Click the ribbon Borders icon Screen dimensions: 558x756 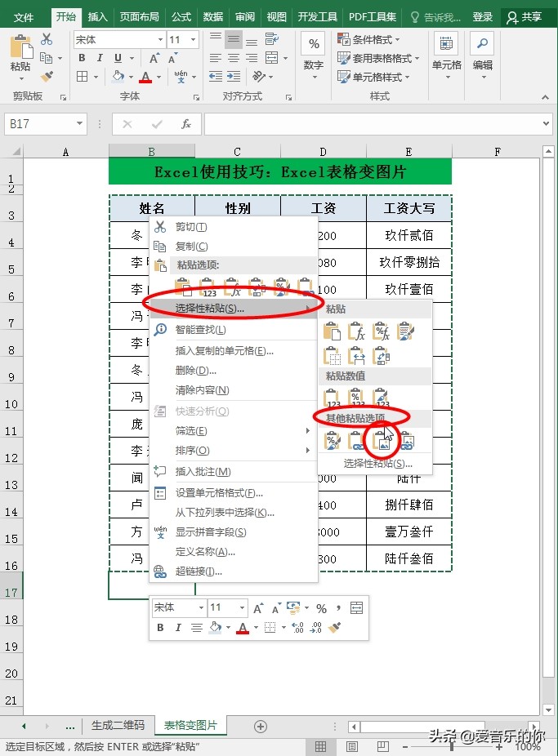[83, 77]
